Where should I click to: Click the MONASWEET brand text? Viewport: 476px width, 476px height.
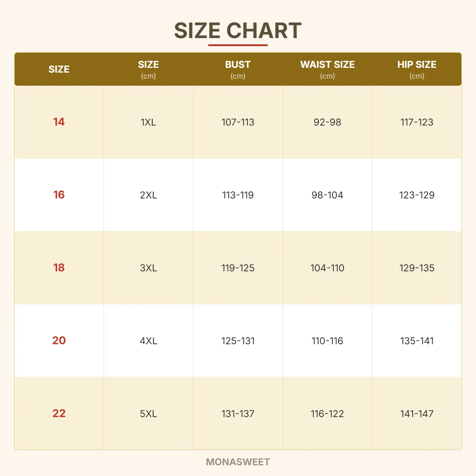click(238, 462)
